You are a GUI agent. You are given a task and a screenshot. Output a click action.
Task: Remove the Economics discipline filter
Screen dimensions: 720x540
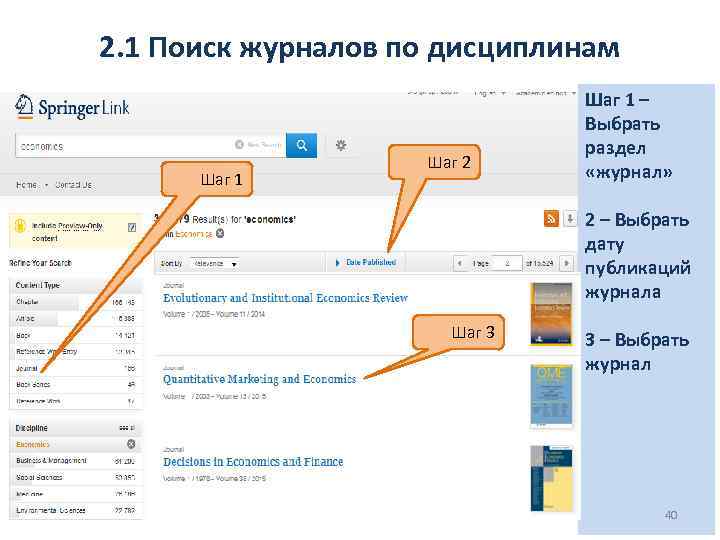[x=131, y=444]
